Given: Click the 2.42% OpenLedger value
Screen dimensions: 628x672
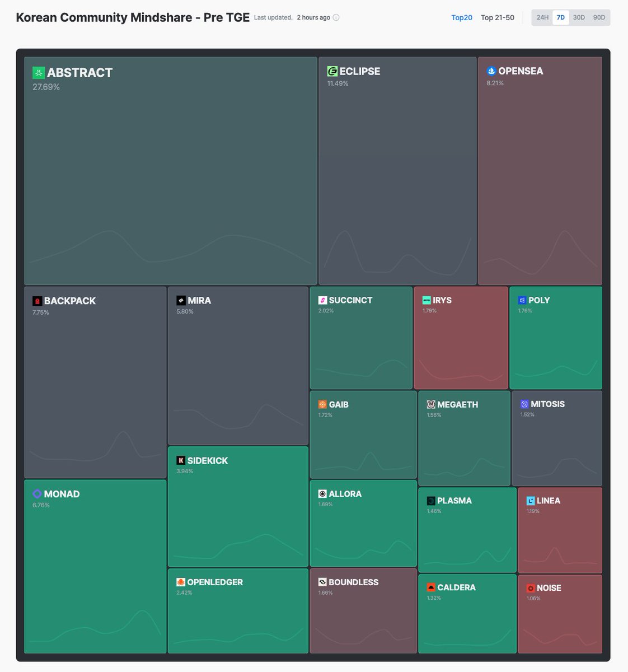Looking at the screenshot, I should point(184,592).
